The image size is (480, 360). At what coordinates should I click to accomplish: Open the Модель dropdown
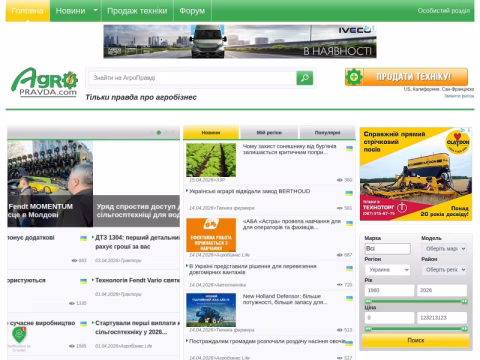click(444, 249)
